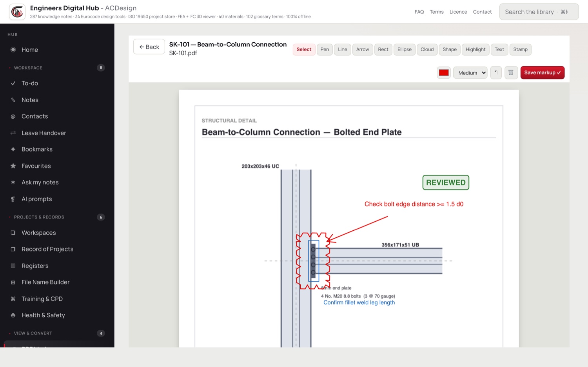Select the Text markup tool
This screenshot has height=367, width=588.
tap(499, 49)
